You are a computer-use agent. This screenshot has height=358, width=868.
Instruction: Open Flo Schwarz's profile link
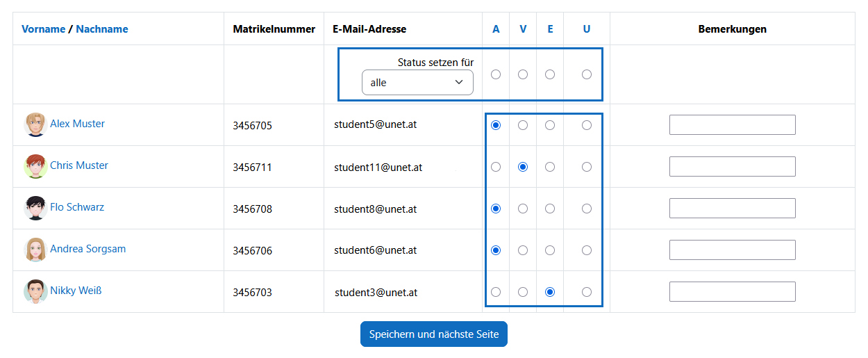pos(77,207)
